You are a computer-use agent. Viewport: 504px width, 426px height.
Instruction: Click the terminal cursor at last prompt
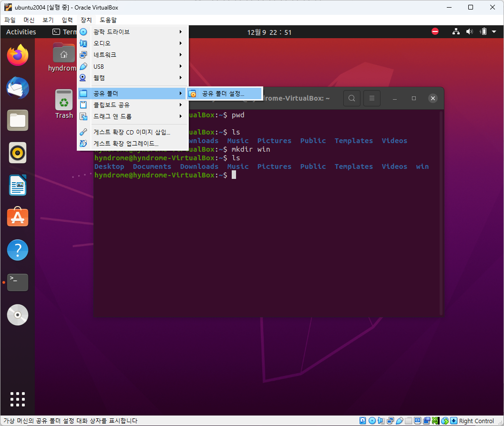click(234, 175)
